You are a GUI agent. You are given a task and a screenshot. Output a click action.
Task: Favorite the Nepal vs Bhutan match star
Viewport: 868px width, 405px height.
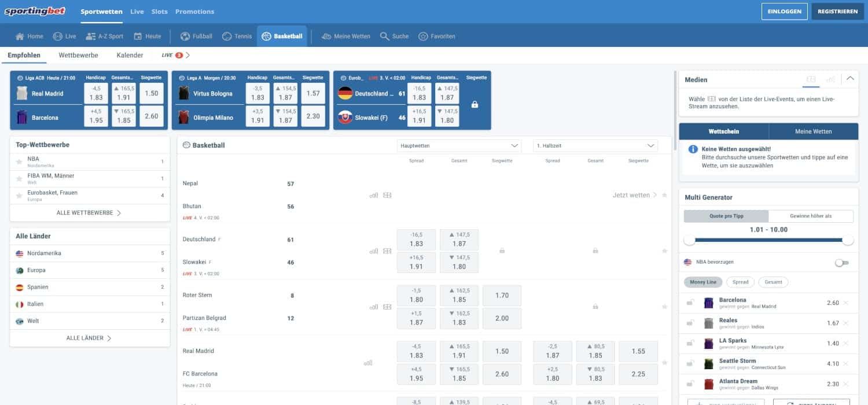click(x=664, y=195)
